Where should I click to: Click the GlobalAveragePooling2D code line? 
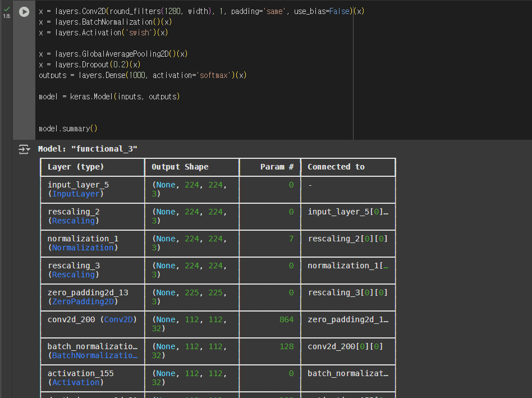click(113, 54)
